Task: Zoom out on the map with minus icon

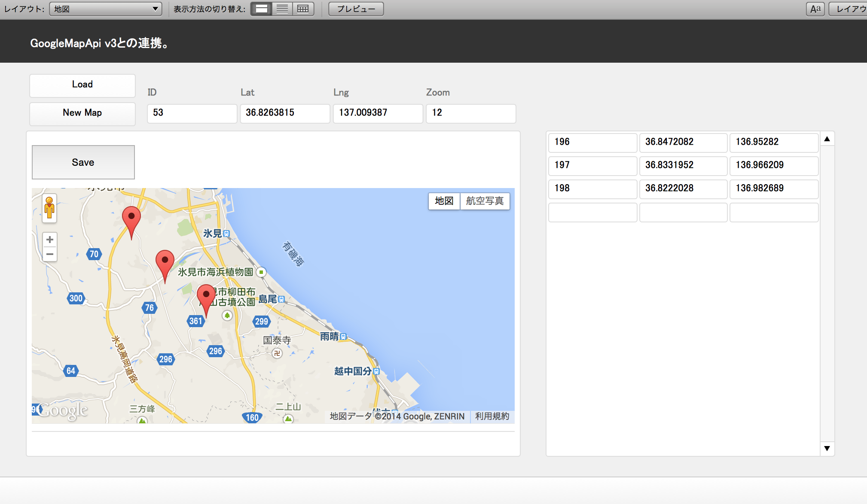Action: 50,254
